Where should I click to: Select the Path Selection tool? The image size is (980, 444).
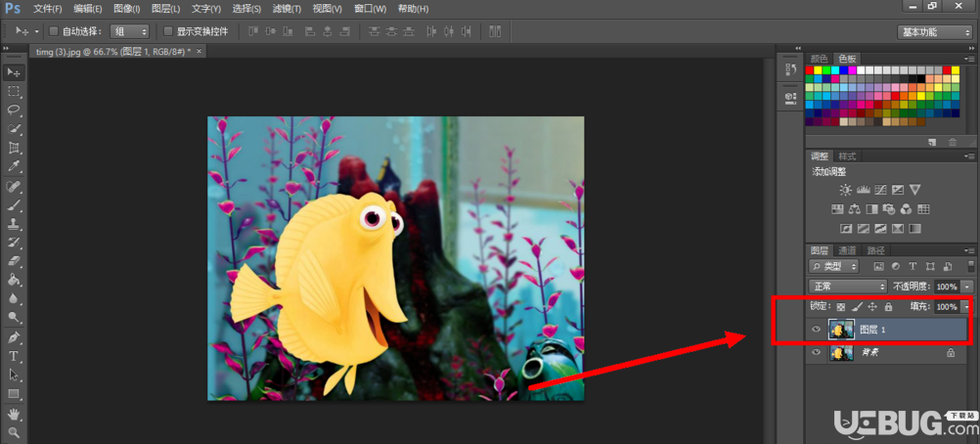tap(13, 376)
